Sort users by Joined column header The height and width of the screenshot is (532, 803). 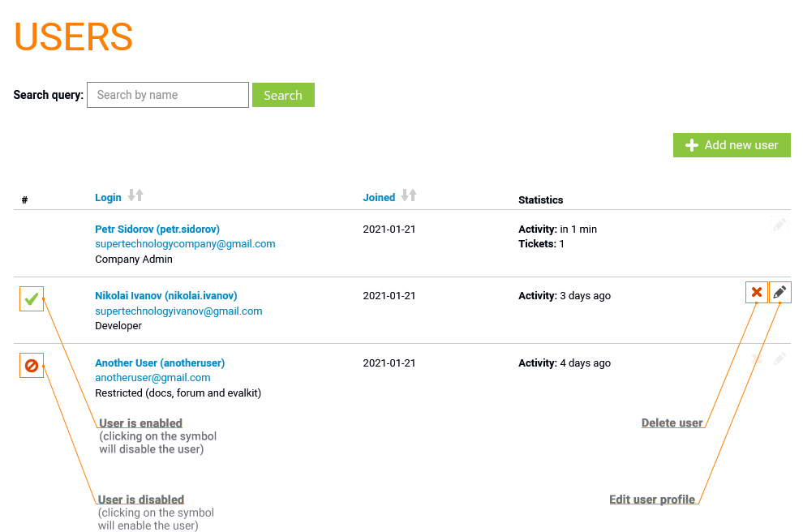tap(379, 197)
